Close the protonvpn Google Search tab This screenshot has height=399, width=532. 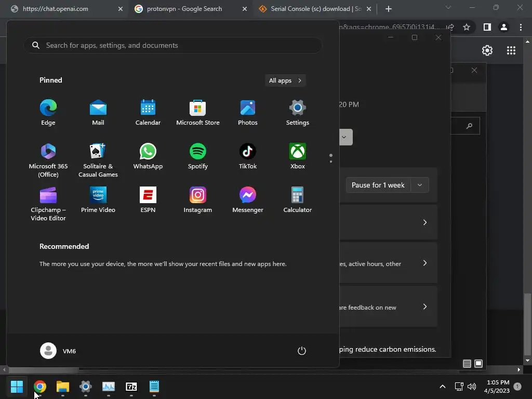click(245, 9)
